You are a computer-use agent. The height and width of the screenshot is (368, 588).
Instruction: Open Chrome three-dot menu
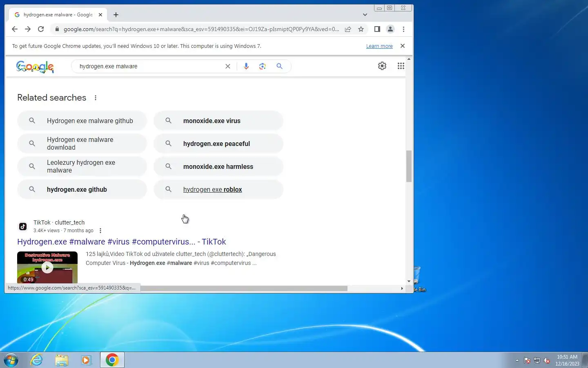tap(403, 29)
